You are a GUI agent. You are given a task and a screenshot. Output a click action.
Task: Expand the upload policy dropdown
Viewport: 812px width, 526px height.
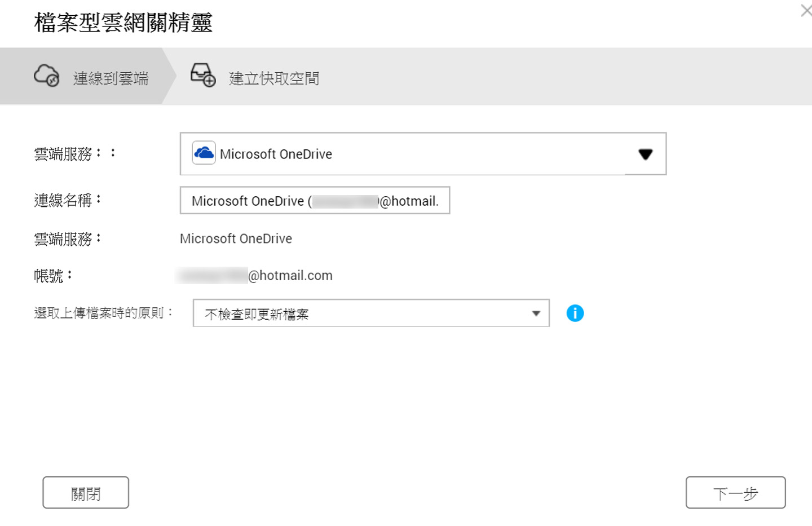pos(535,313)
